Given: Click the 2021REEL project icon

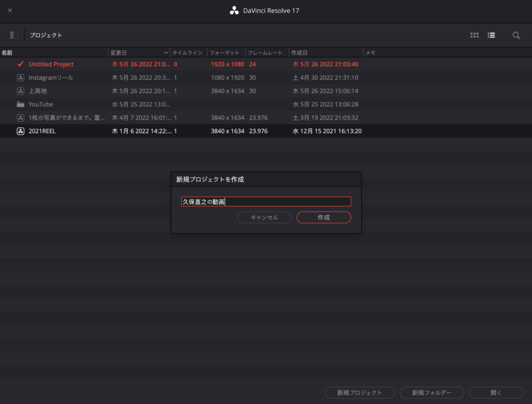Looking at the screenshot, I should (20, 131).
